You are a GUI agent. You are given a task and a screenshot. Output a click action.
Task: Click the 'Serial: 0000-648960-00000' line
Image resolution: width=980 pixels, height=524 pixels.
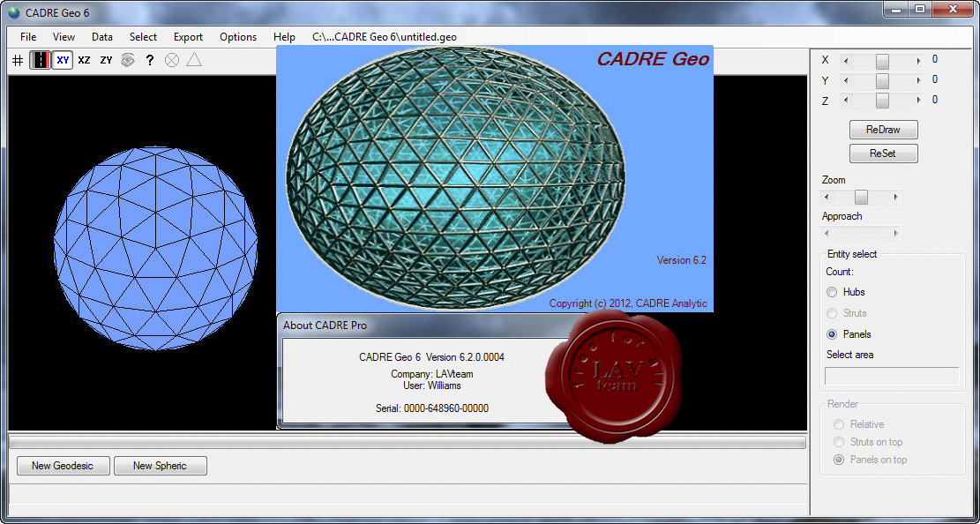click(432, 408)
